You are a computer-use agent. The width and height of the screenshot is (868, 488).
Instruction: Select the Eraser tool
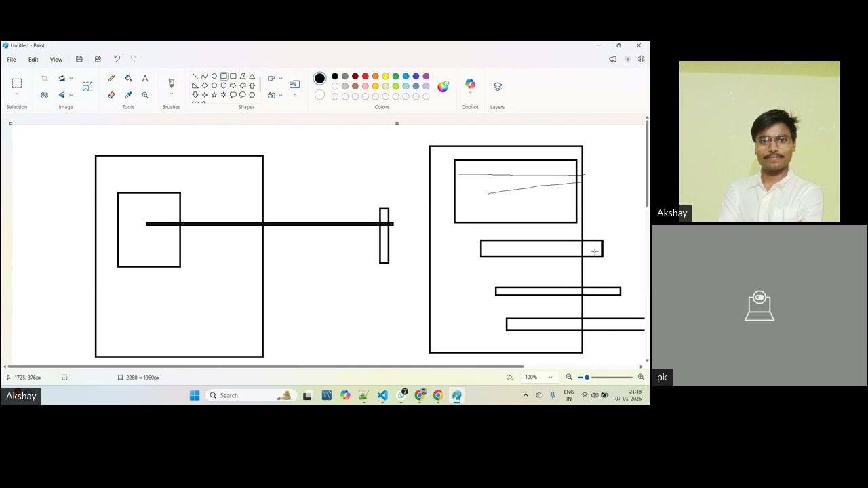point(111,95)
